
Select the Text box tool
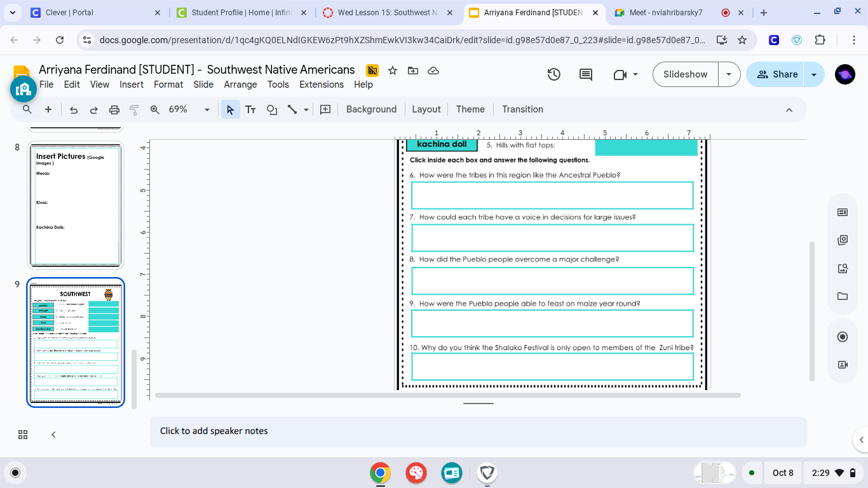(x=250, y=110)
